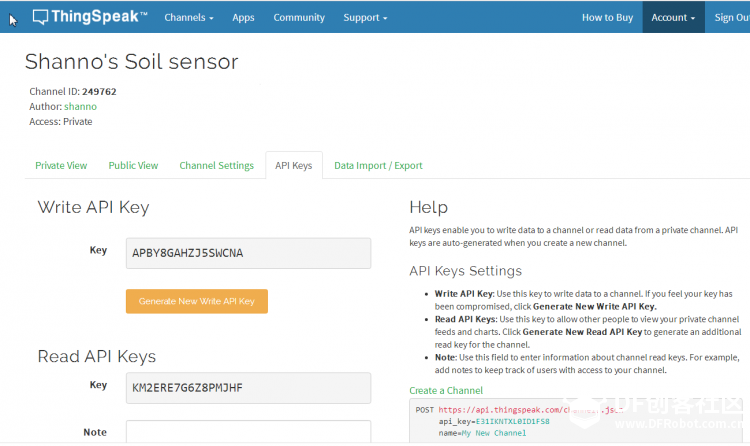Click the Access: Private text
This screenshot has width=750, height=446.
[x=61, y=122]
